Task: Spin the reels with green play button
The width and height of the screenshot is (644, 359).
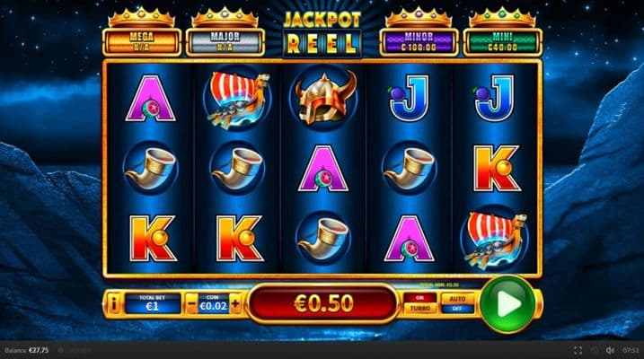Action: pyautogui.click(x=507, y=304)
